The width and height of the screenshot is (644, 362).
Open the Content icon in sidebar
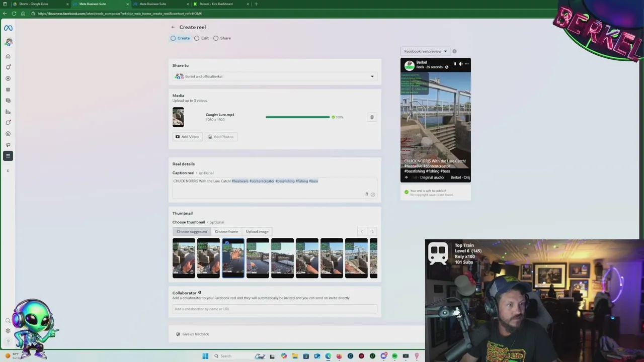click(x=8, y=101)
